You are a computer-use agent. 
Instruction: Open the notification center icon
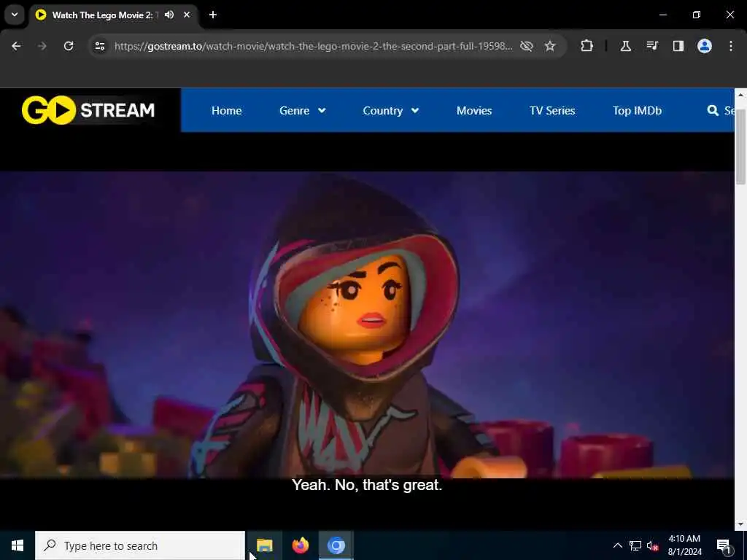point(724,545)
